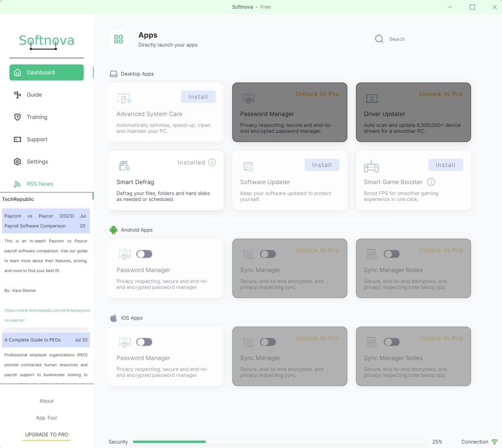
Task: Click the Apps grid icon in header
Action: point(119,39)
